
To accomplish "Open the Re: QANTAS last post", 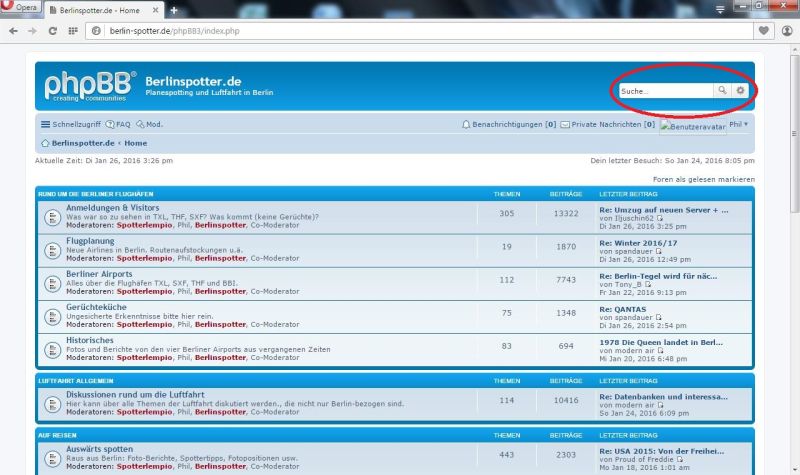I will (623, 310).
